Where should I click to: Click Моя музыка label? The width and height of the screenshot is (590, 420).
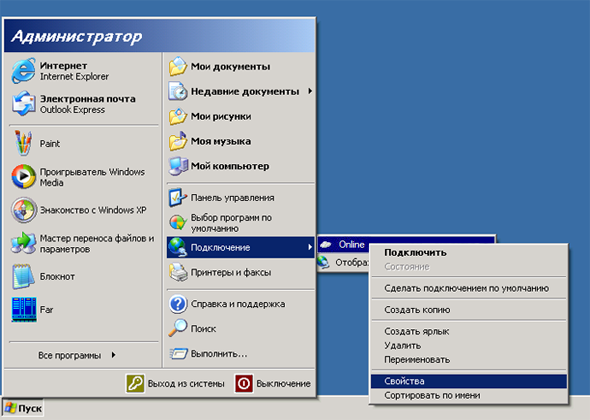221,141
